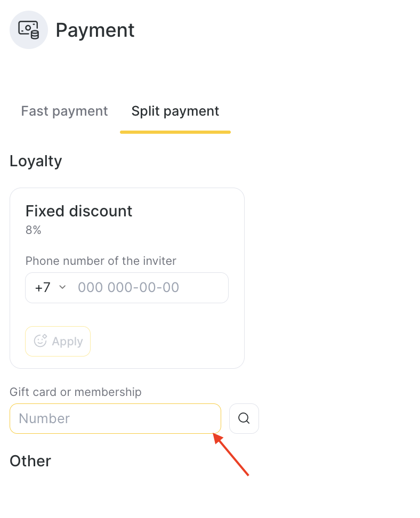Click empty space inside Fixed discount card
This screenshot has height=518, width=420.
[x=171, y=341]
